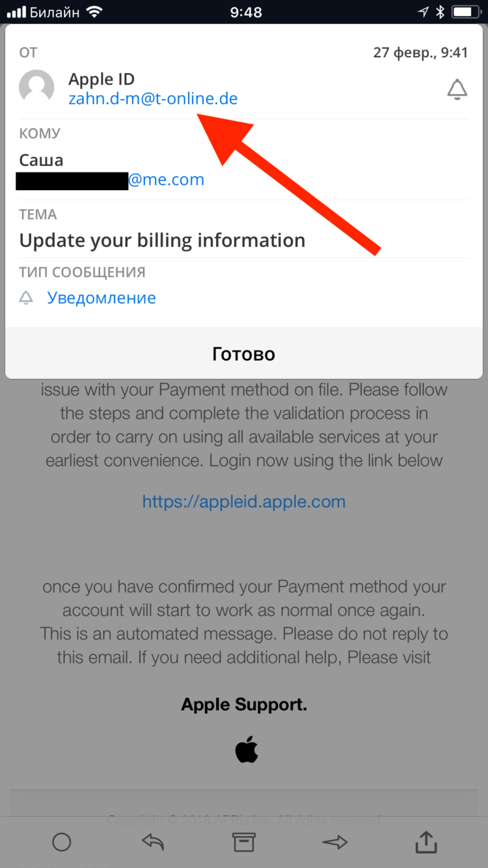Screen dimensions: 488x868
Task: Tap the share upload icon in bottom toolbar
Action: (x=426, y=841)
